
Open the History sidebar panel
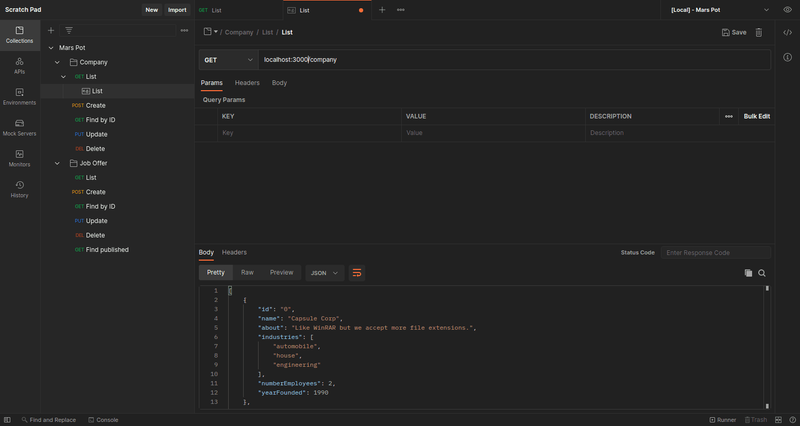(x=19, y=189)
